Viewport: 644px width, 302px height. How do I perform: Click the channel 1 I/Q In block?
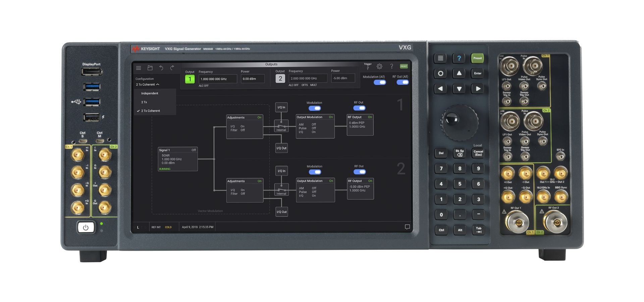(281, 107)
